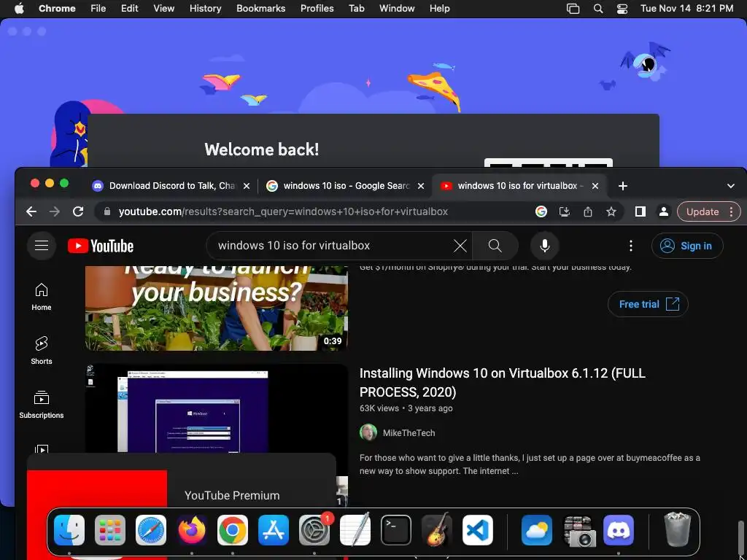The height and width of the screenshot is (560, 747).
Task: Open Launchpad from the Dock
Action: [x=110, y=529]
